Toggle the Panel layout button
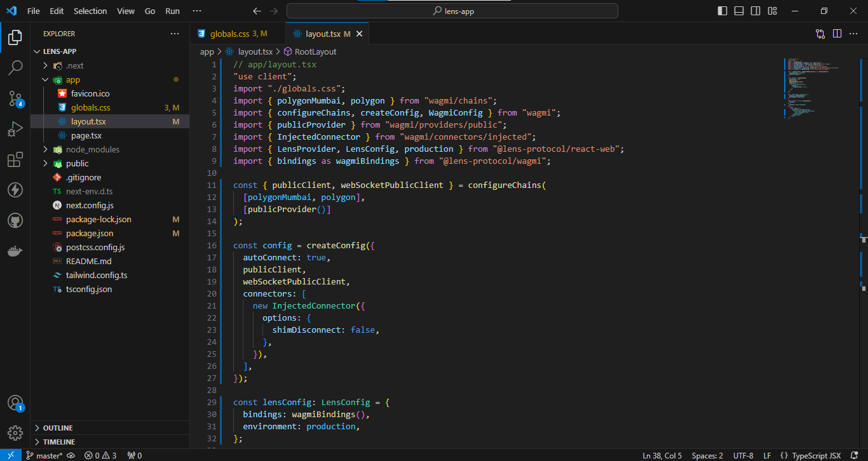Viewport: 868px width, 461px height. (x=739, y=11)
